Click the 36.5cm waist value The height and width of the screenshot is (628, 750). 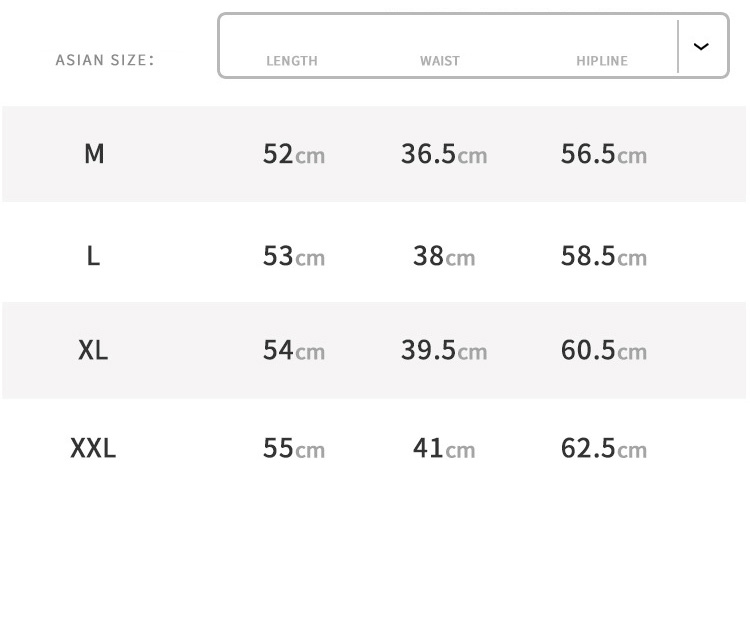(444, 154)
